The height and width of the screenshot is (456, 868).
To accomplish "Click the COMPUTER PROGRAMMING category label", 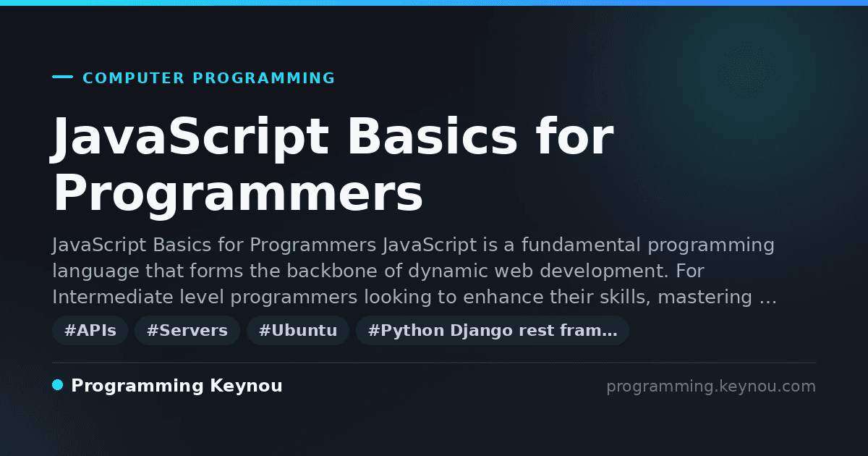I will (209, 78).
